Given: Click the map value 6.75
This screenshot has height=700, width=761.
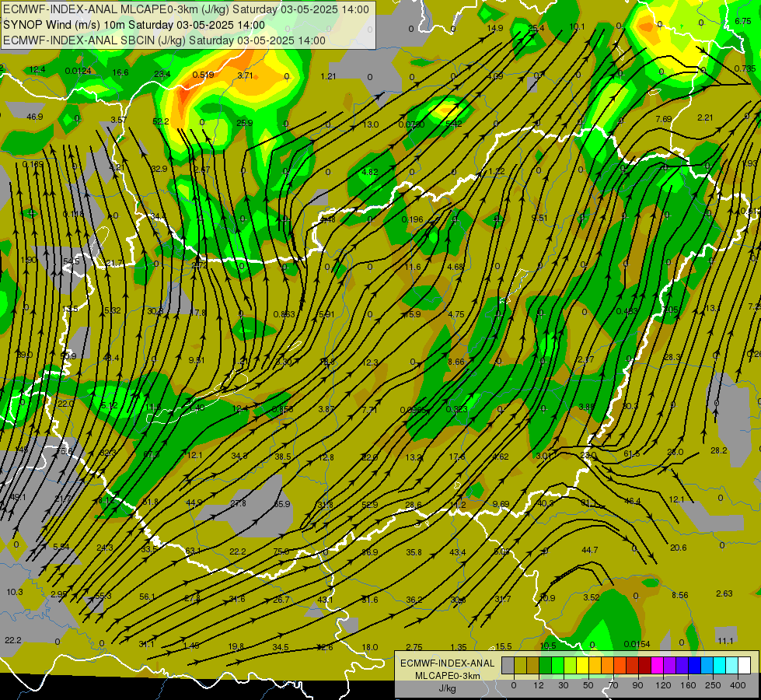Looking at the screenshot, I should (743, 21).
